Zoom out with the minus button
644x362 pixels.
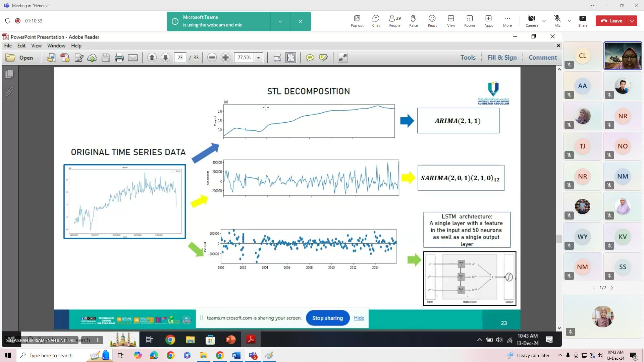click(212, 58)
